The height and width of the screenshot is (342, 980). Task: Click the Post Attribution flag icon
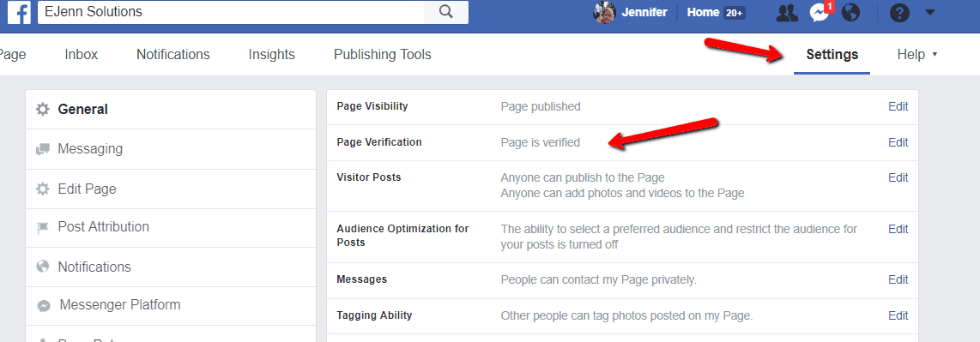point(43,228)
